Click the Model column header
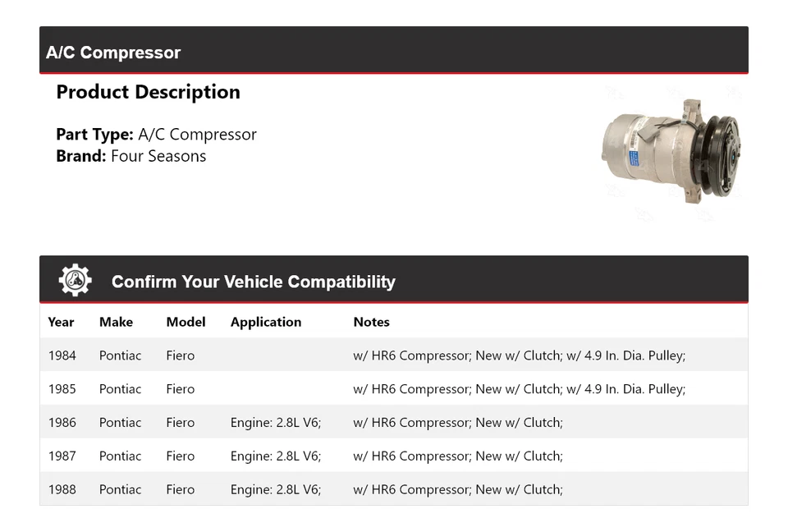The height and width of the screenshot is (532, 788). 186,322
